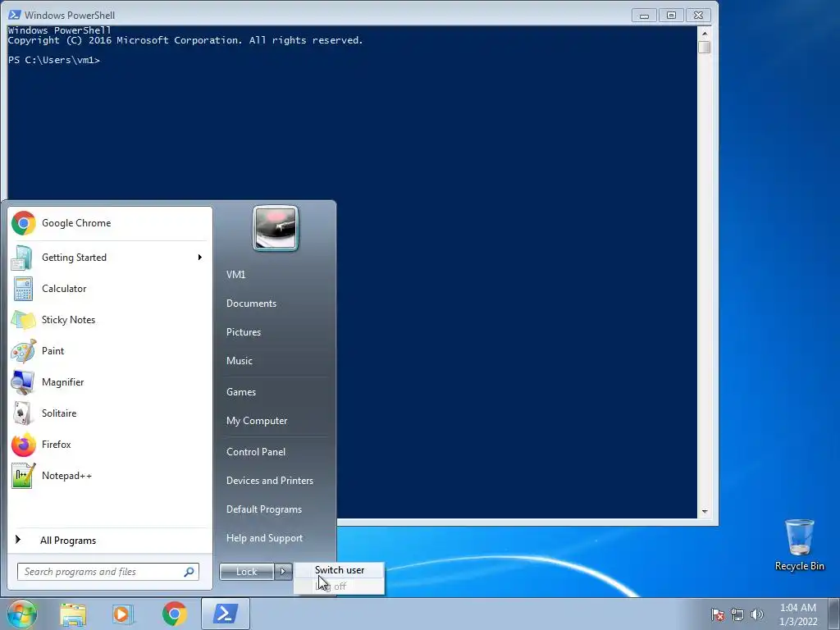The width and height of the screenshot is (840, 630).
Task: Open Control Panel
Action: [x=256, y=452]
